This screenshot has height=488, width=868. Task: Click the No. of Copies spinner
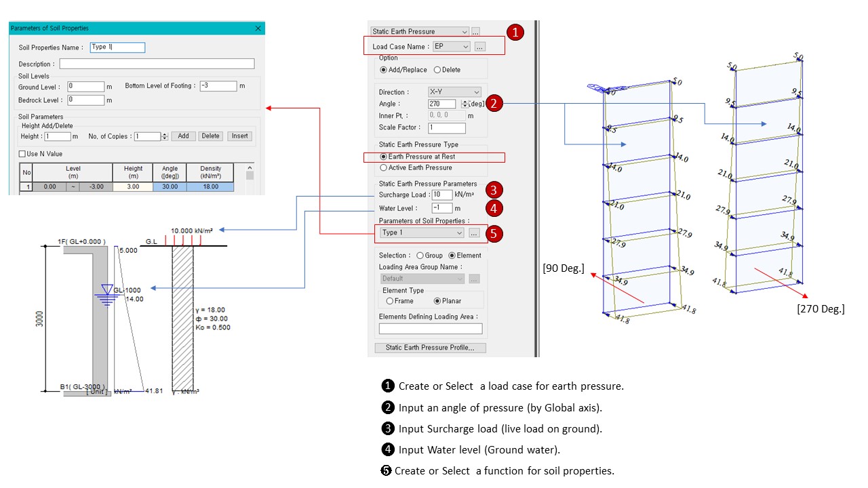coord(165,136)
